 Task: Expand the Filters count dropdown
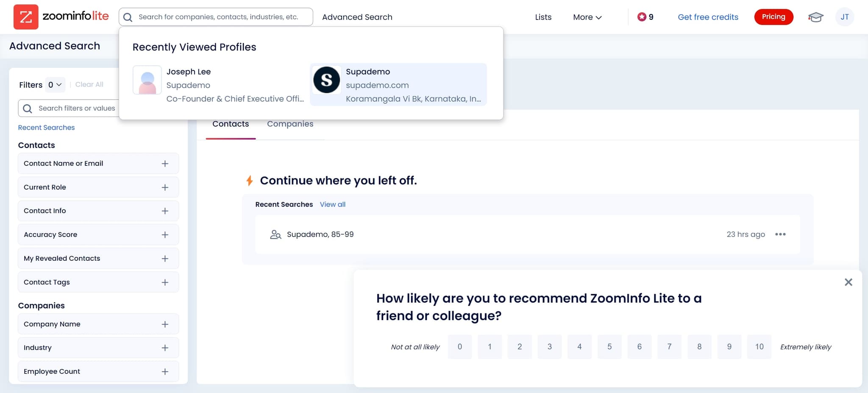[x=55, y=84]
